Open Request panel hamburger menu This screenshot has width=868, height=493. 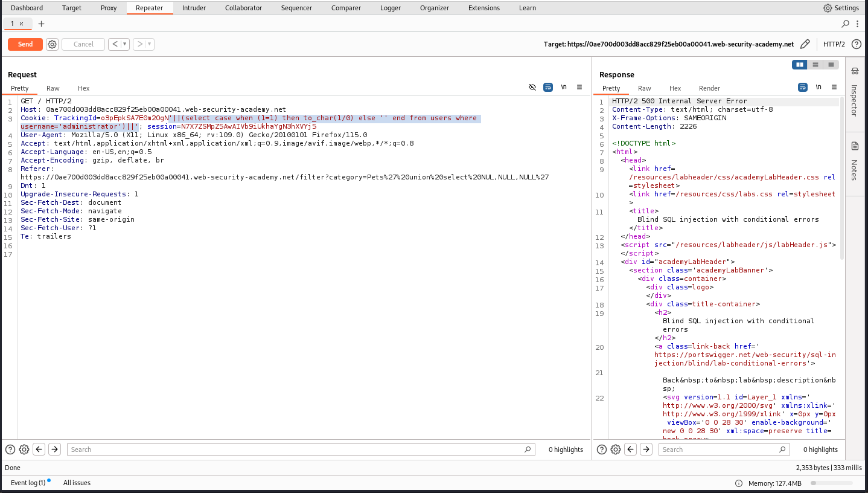(579, 87)
